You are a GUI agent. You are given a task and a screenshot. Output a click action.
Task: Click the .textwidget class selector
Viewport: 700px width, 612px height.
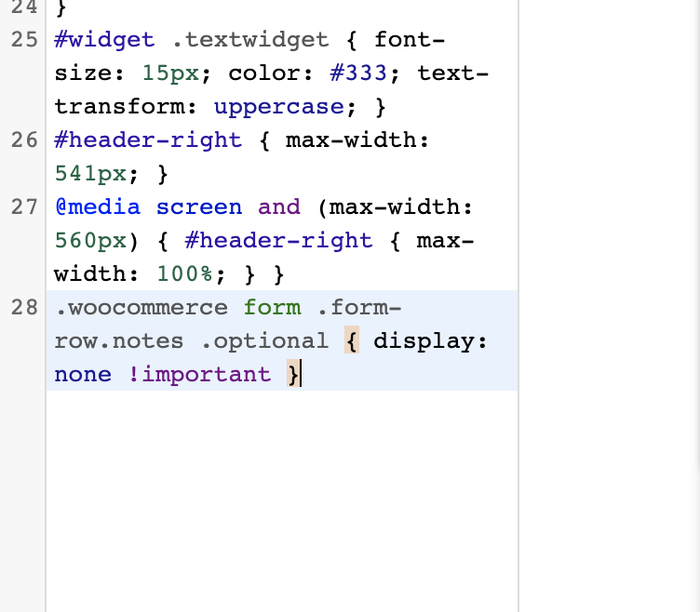[x=249, y=40]
